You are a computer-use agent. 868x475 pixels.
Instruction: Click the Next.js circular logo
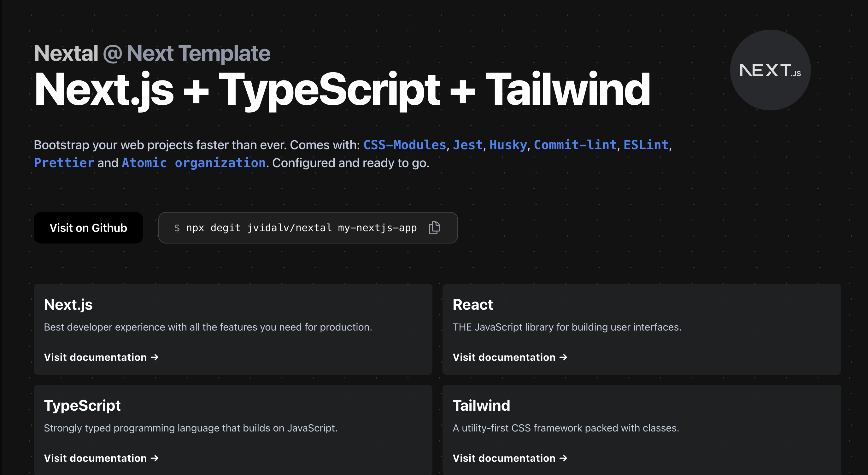point(770,70)
